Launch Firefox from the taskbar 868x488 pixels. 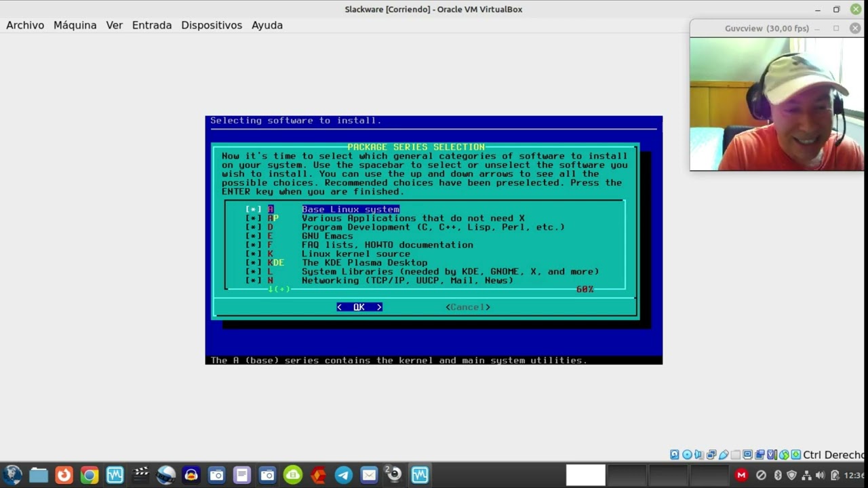(x=64, y=475)
